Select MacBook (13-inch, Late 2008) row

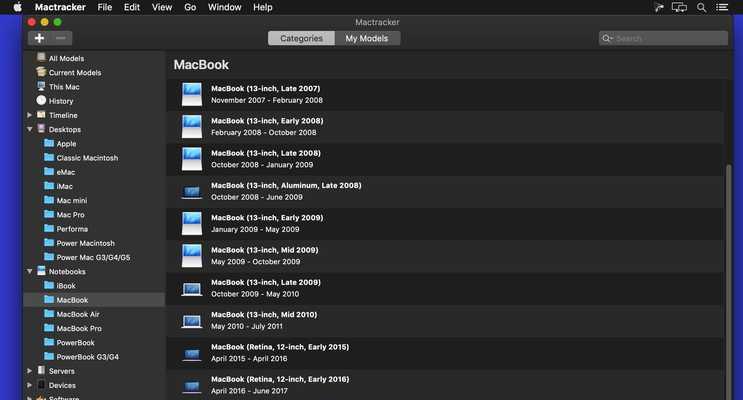[x=445, y=159]
